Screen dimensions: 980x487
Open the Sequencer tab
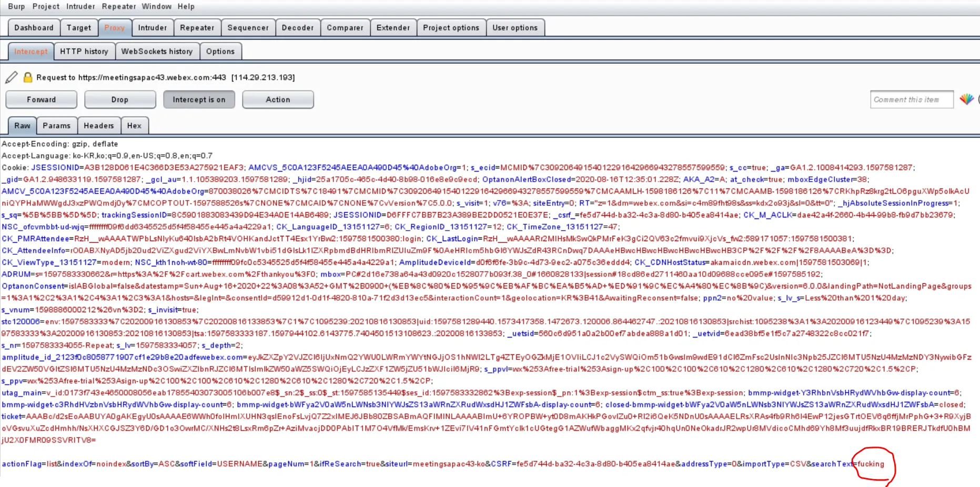coord(248,27)
